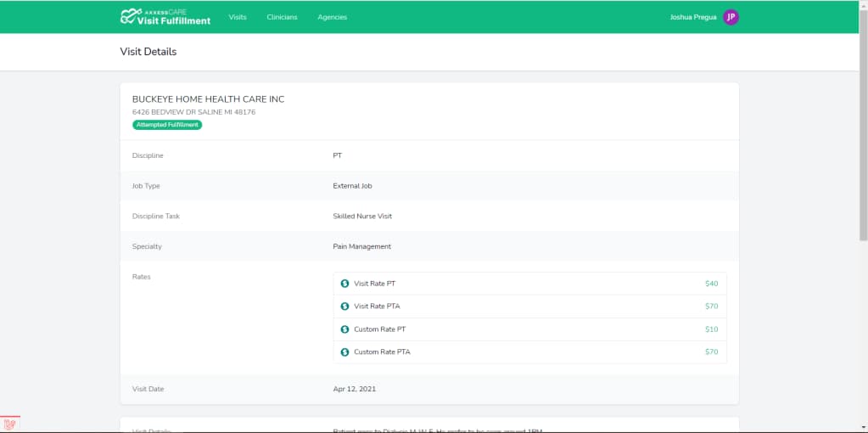Image resolution: width=868 pixels, height=433 pixels.
Task: Click the Pain Management value
Action: 362,246
